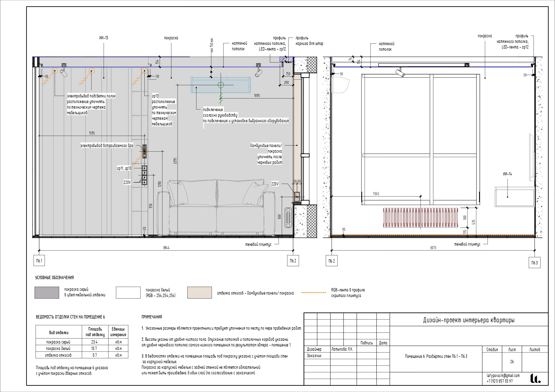Image resolution: width=555 pixels, height=392 pixels.
Task: Select the 'электровывод встраиваемого бра' annotation
Action: click(x=107, y=146)
